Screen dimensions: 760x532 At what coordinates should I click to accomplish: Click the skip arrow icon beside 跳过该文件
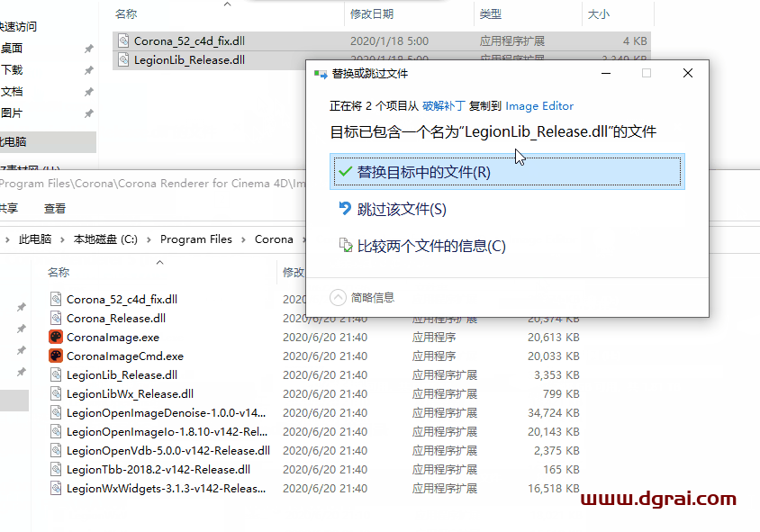344,209
